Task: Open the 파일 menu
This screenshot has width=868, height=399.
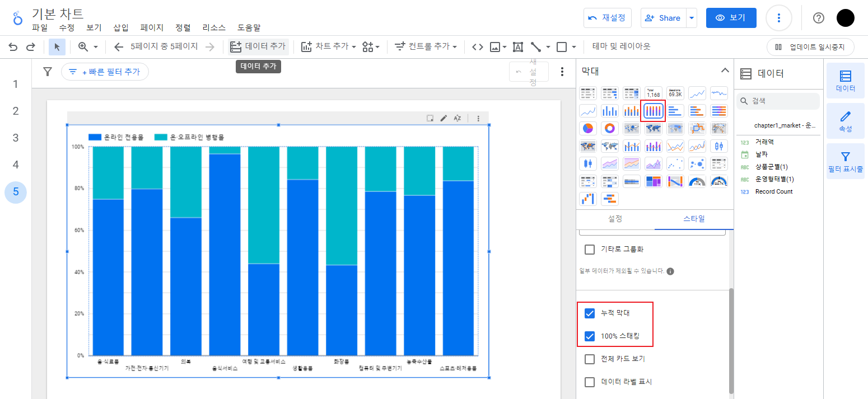Action: tap(40, 27)
